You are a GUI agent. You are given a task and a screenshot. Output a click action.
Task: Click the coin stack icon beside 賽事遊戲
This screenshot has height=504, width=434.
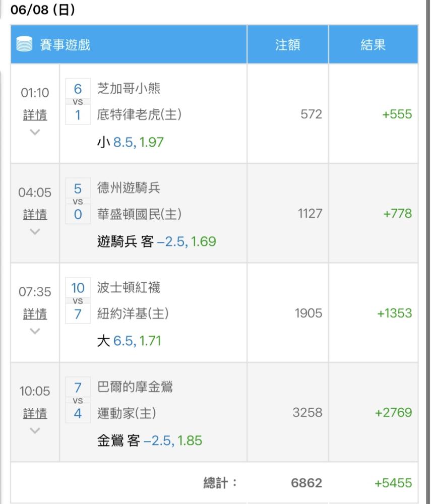tap(24, 44)
